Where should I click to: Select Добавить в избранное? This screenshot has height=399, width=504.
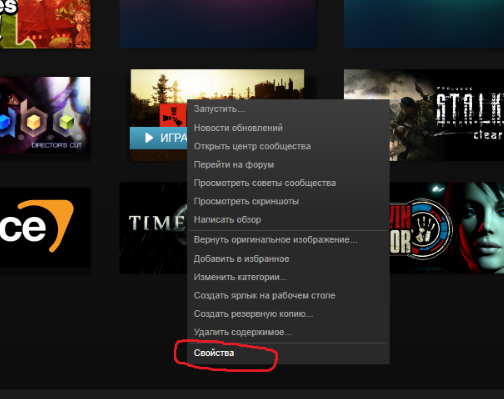289,259
